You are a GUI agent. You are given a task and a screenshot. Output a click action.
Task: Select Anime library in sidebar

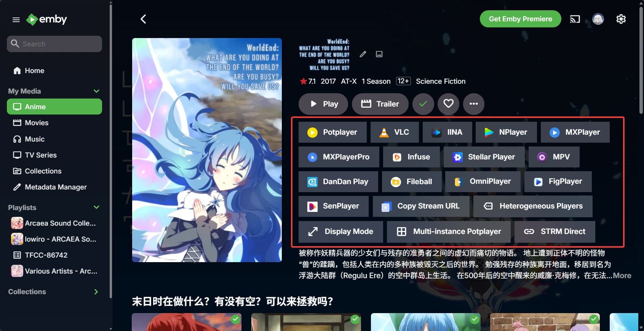click(54, 107)
